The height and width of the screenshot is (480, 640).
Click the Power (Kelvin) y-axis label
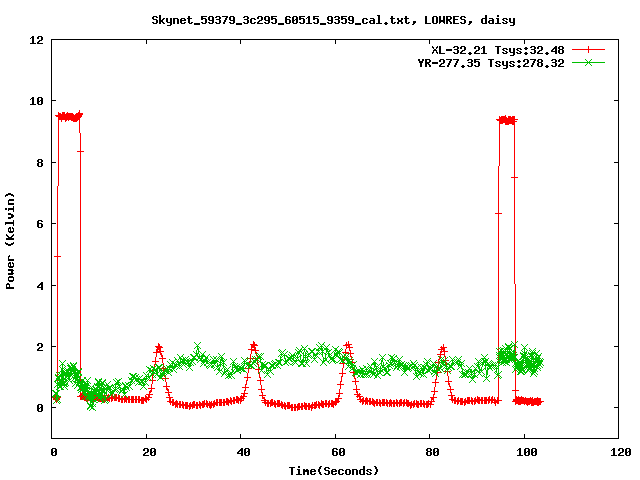10,241
